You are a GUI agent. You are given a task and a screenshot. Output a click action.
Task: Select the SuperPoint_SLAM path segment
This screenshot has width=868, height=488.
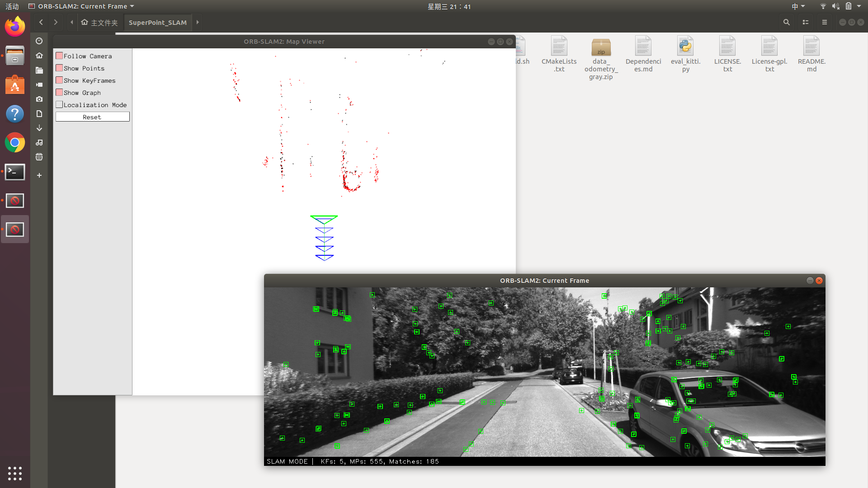(157, 23)
